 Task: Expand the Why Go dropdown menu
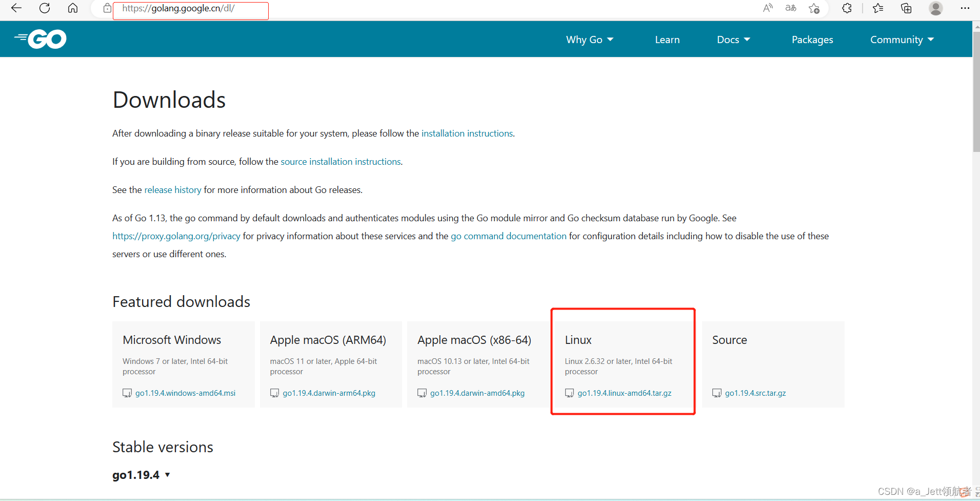click(590, 40)
